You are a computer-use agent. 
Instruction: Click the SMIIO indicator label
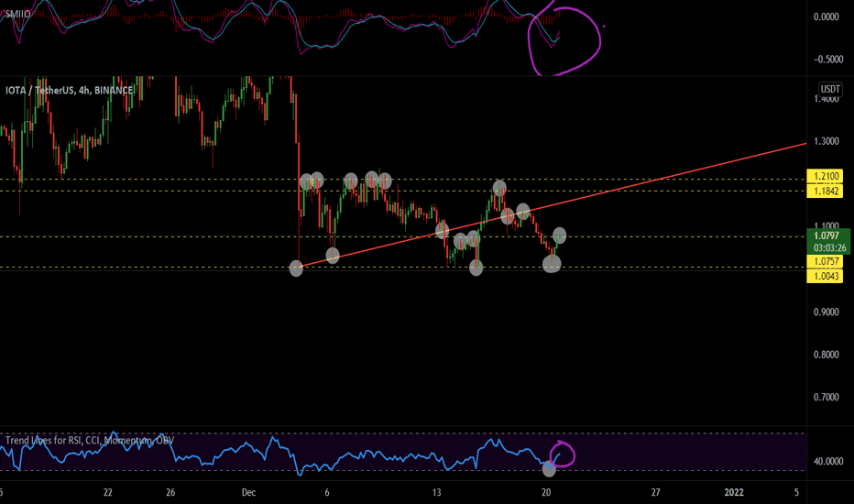coord(17,14)
